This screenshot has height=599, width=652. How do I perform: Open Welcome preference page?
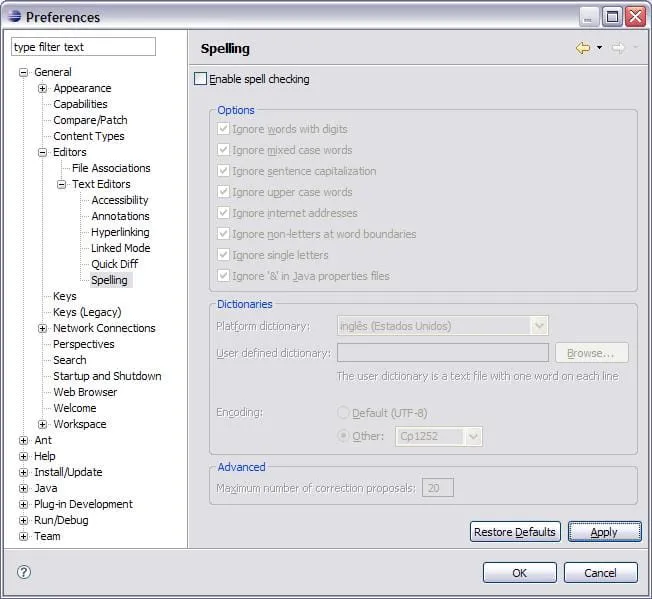[74, 408]
